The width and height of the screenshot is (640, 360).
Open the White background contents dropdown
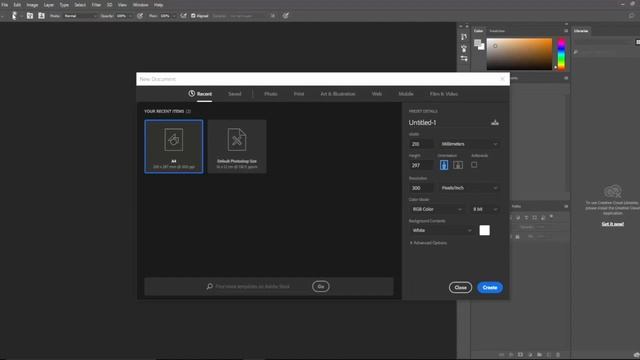tap(442, 231)
